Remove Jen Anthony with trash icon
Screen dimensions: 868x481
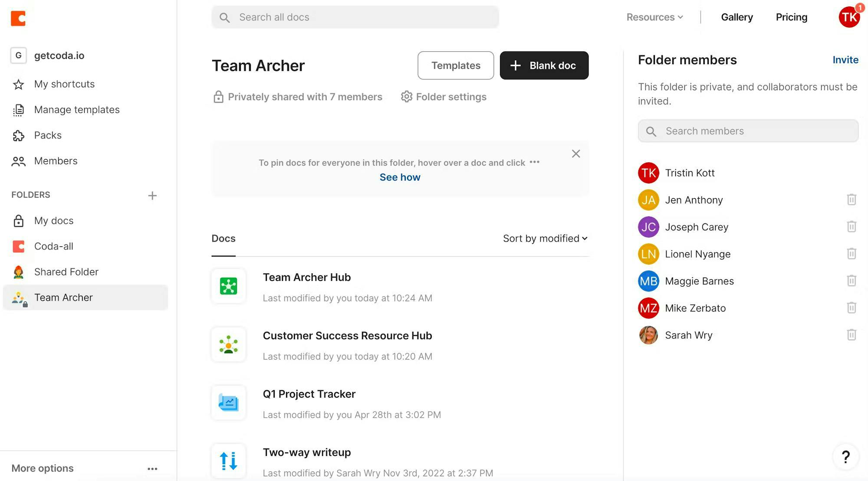(852, 200)
